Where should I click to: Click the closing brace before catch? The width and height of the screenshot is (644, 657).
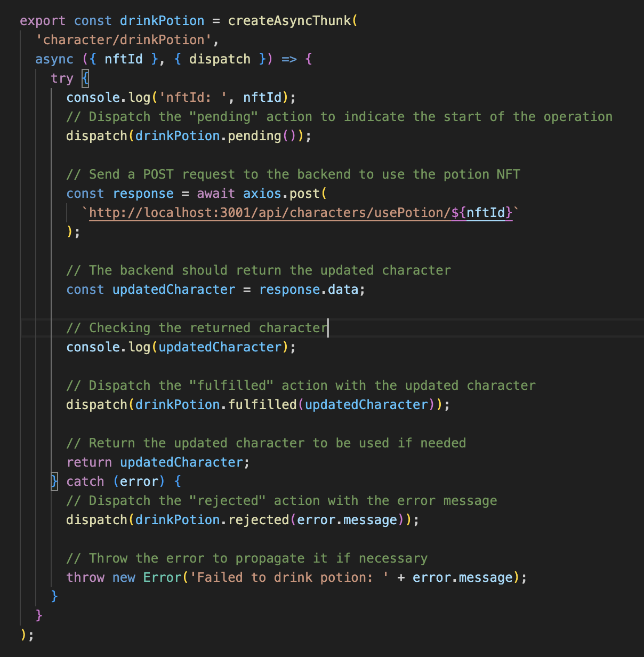coord(54,482)
